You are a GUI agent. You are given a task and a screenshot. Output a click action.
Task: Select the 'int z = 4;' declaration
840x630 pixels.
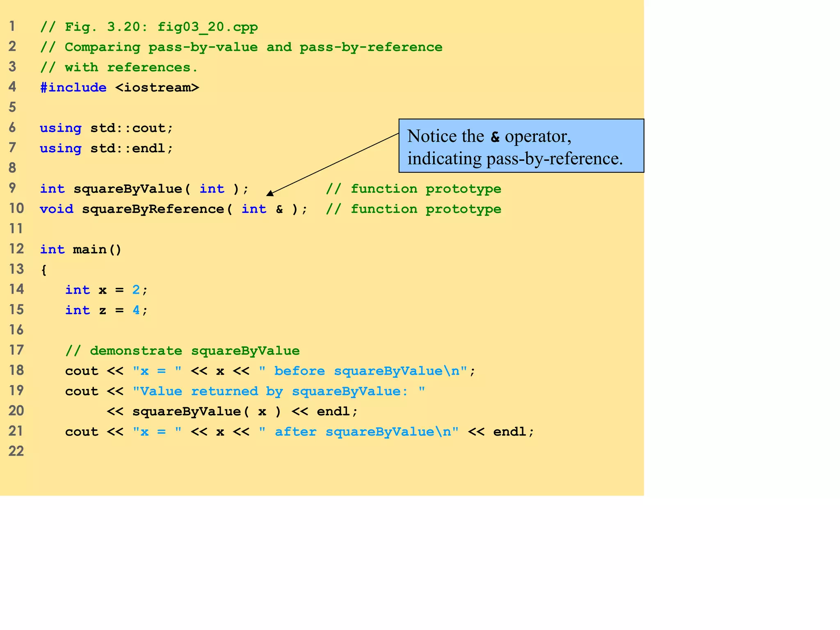tap(106, 310)
